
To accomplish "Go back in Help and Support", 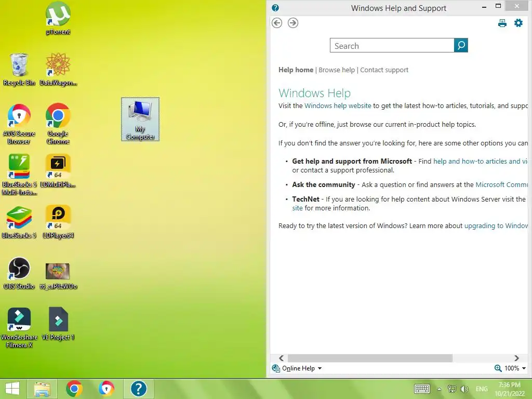I will [x=277, y=23].
